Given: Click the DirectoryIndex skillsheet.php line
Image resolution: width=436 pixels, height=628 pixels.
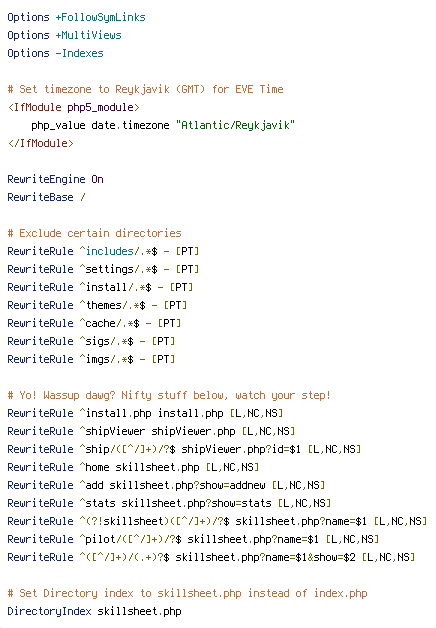Looking at the screenshot, I should pyautogui.click(x=94, y=612).
